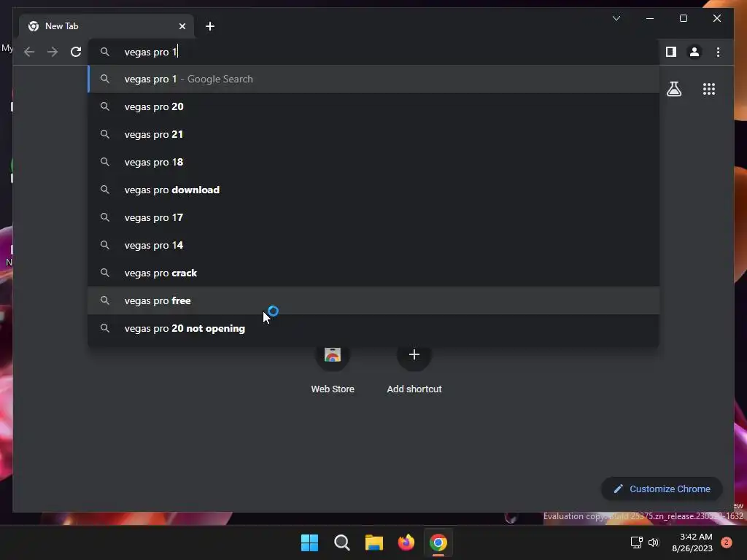Viewport: 747px width, 560px height.
Task: Go back with the back arrow
Action: (29, 52)
